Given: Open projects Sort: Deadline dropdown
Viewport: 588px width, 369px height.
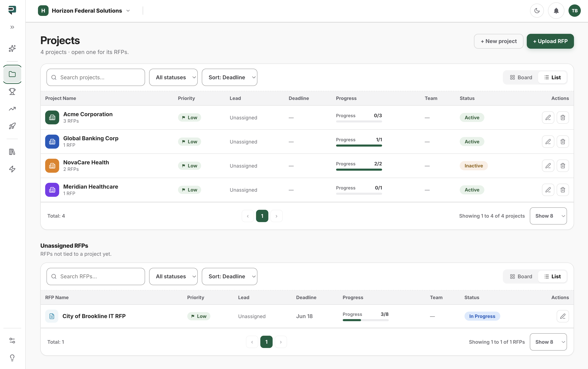Looking at the screenshot, I should 230,77.
